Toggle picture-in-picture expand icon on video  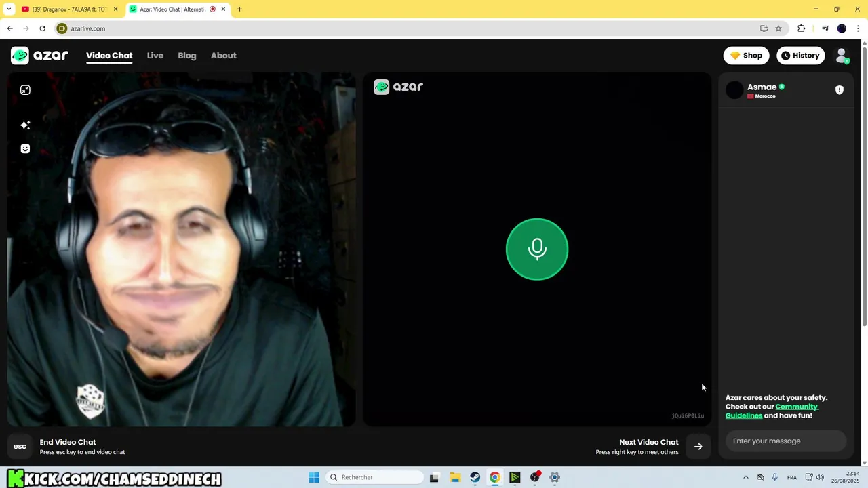point(25,90)
